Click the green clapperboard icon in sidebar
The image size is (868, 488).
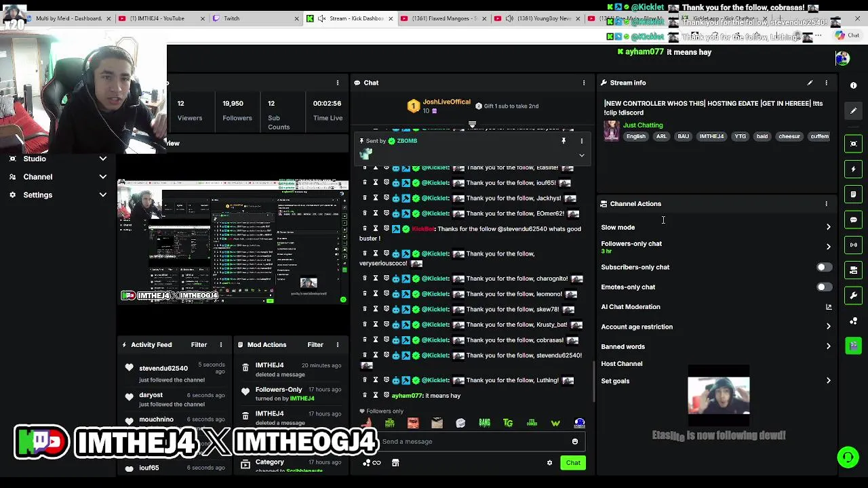[x=853, y=346]
